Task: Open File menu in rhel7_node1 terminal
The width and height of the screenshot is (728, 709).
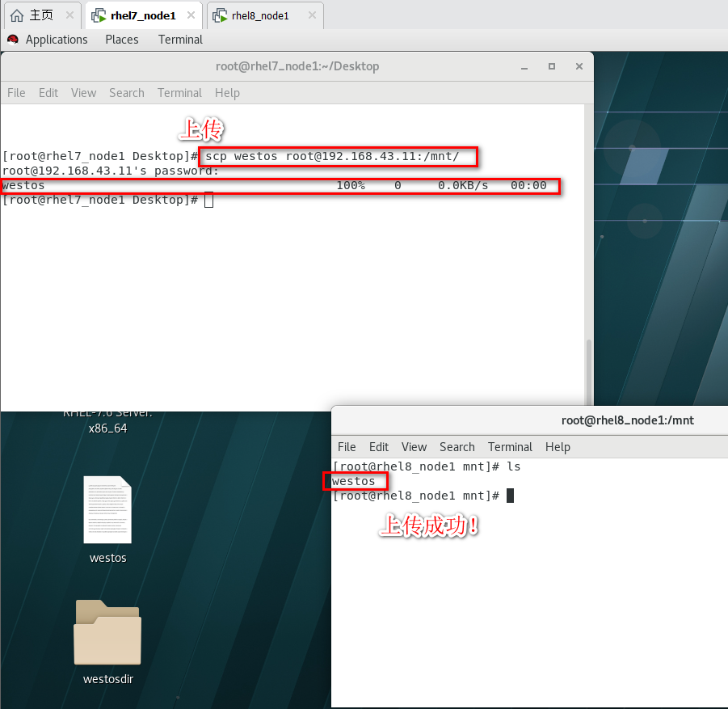Action: coord(16,93)
